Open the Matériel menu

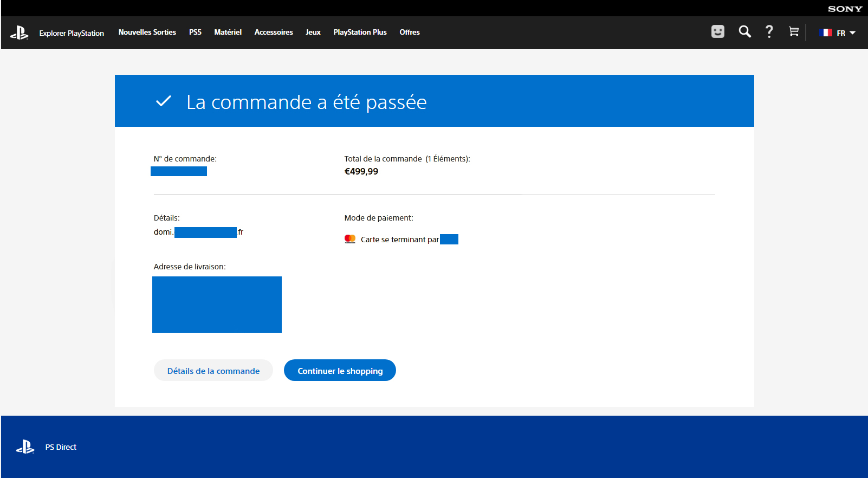click(228, 33)
